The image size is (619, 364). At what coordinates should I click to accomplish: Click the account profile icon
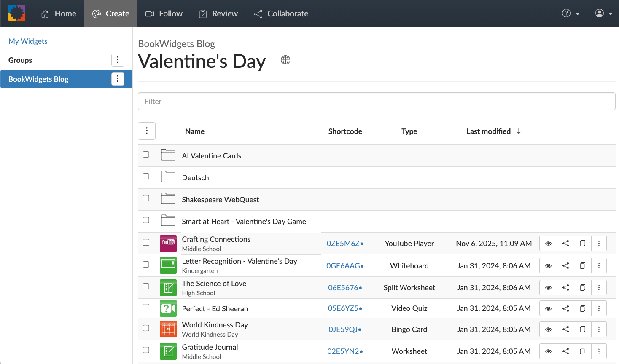599,13
